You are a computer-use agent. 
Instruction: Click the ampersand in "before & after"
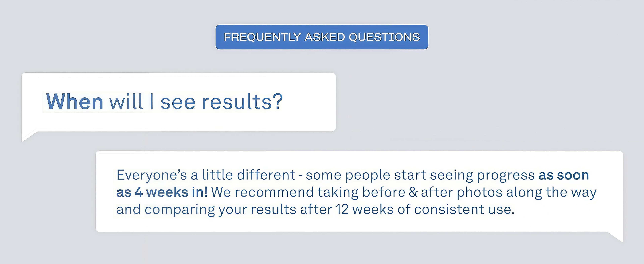(413, 192)
